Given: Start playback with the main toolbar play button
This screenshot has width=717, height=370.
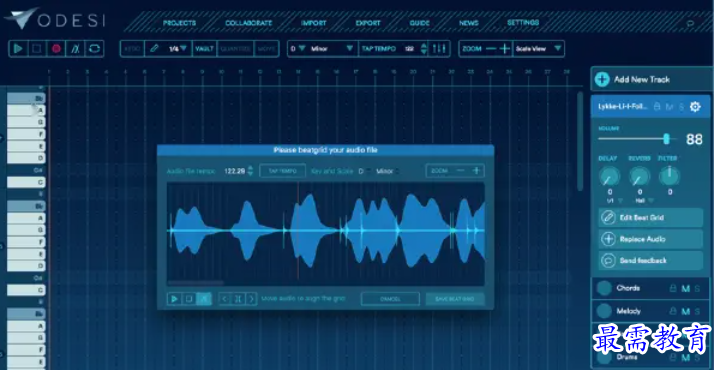Looking at the screenshot, I should [18, 48].
